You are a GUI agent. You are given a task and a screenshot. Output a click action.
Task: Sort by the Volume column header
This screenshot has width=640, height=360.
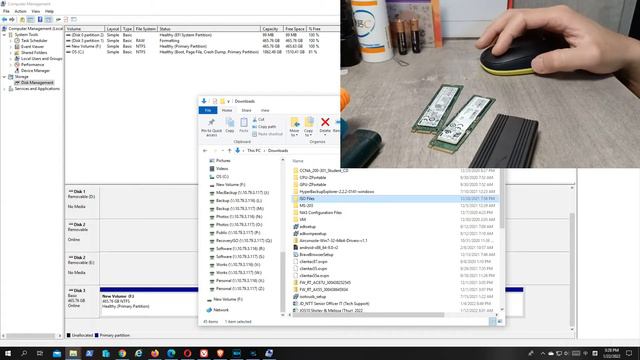(x=84, y=29)
